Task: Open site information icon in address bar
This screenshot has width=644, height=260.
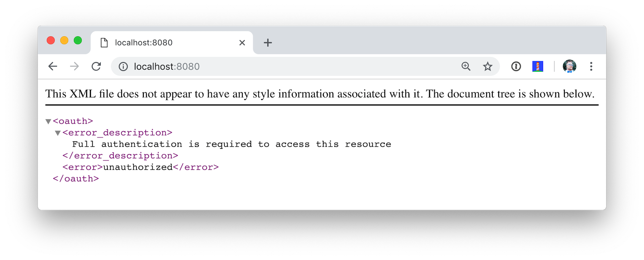Action: 123,67
